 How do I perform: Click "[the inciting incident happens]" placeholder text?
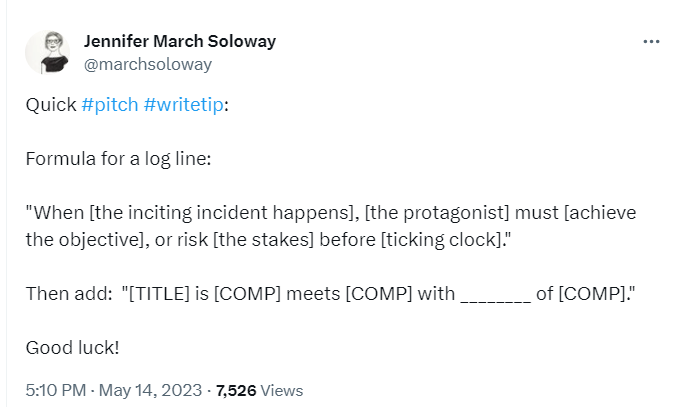tap(201, 213)
